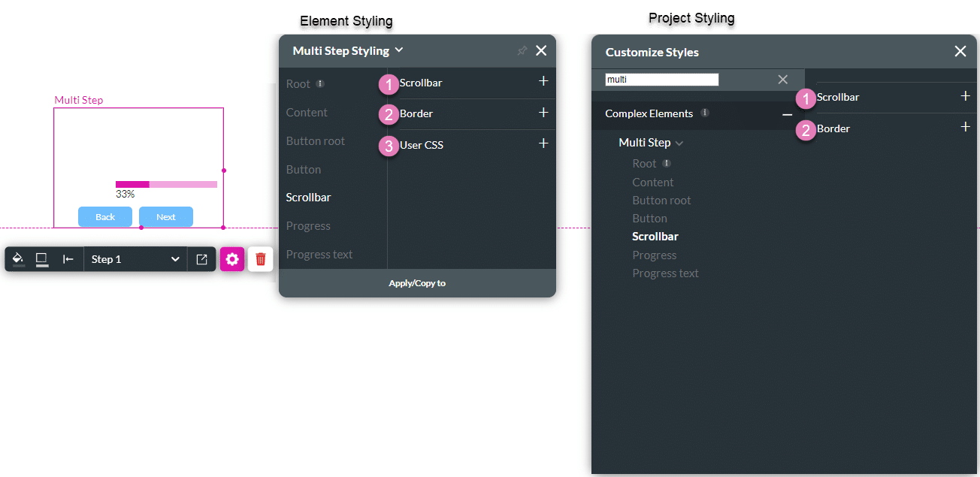
Task: Select the fill color paint bucket icon
Action: point(17,258)
